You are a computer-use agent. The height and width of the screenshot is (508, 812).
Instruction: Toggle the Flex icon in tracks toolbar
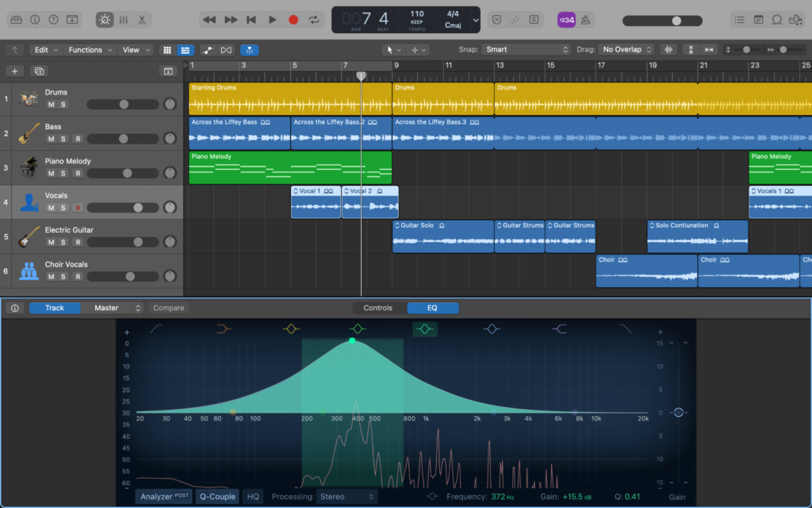coord(226,50)
